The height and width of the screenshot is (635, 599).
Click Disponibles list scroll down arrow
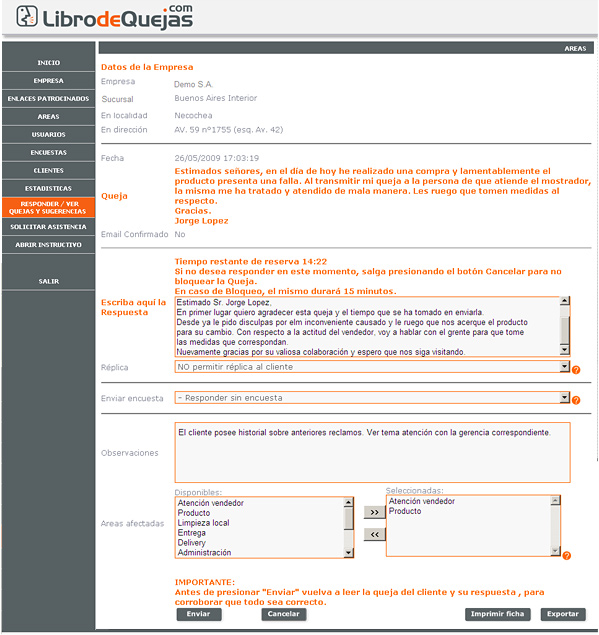348,552
